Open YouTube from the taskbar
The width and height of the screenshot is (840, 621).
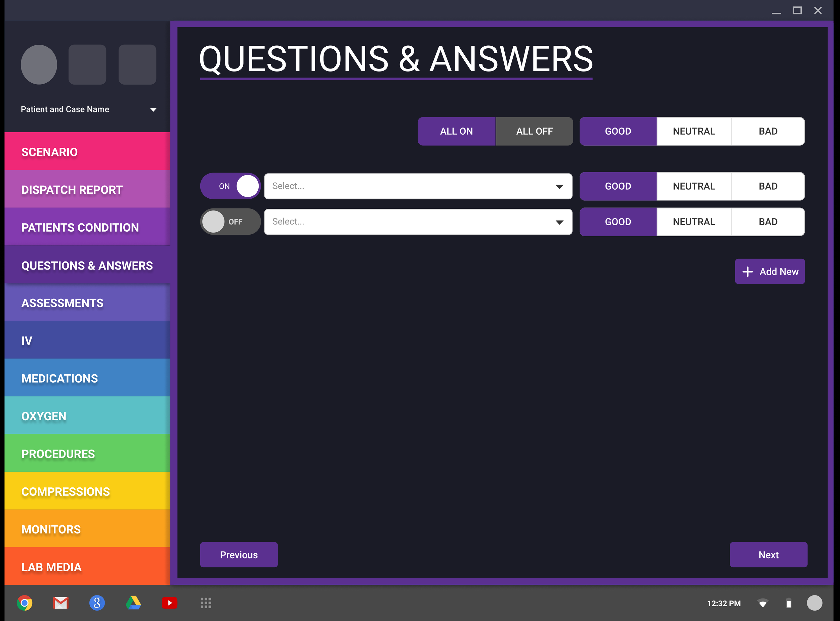coord(170,603)
